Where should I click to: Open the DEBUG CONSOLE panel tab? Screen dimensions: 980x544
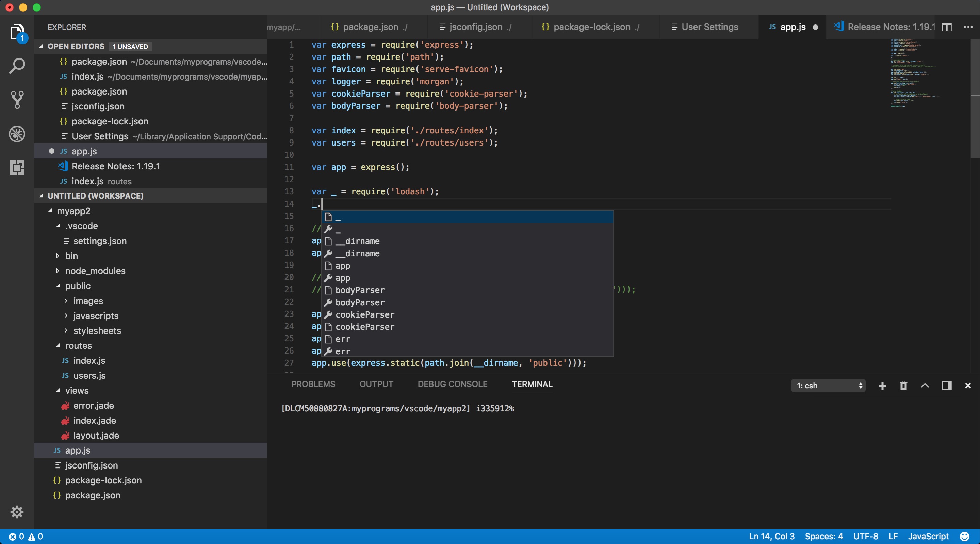453,384
